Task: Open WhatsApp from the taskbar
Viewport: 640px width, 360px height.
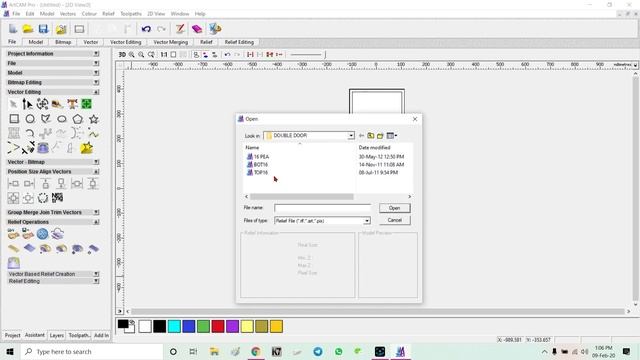Action: click(x=338, y=351)
